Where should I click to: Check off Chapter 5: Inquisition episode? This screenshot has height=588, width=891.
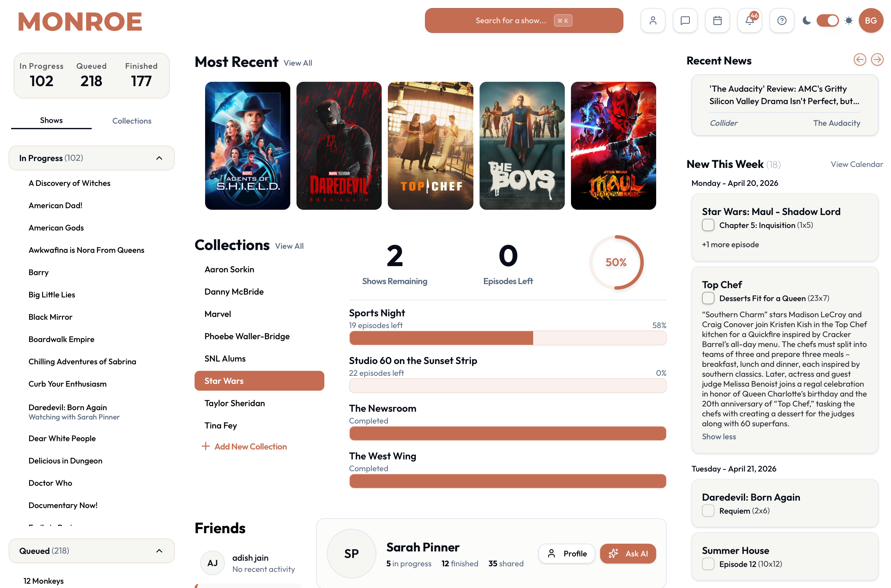pos(708,225)
